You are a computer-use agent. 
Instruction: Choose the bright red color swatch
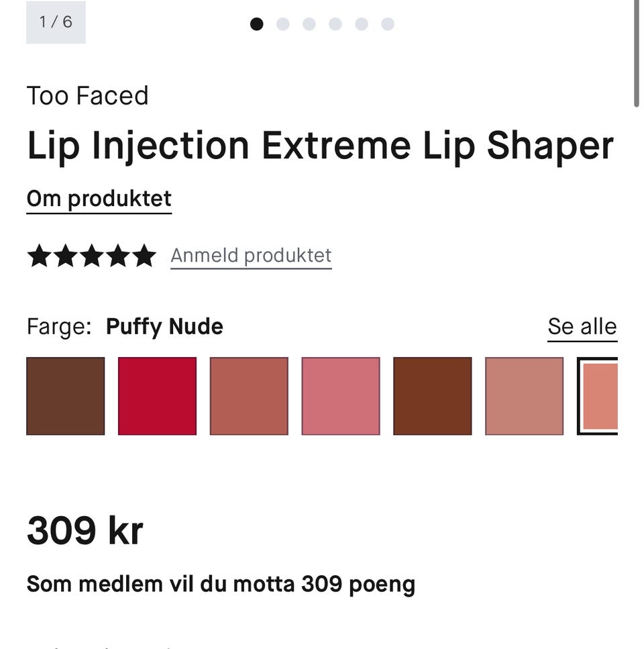pos(157,396)
